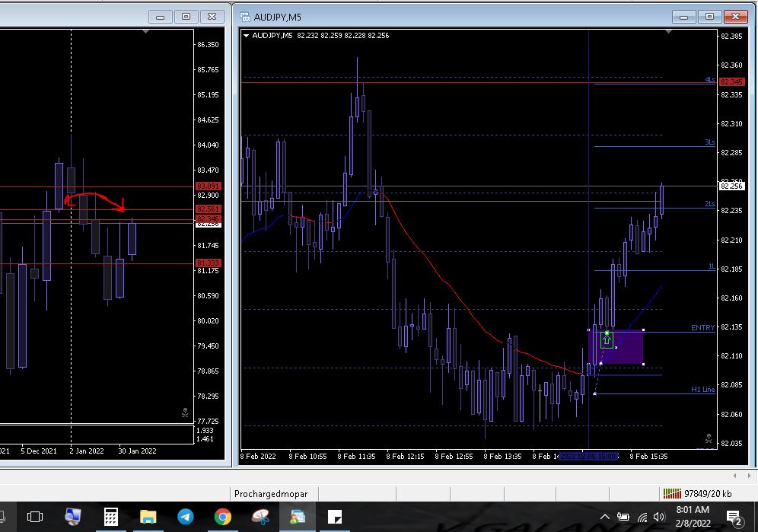Select the 2Ls level label
Viewport: 758px width, 532px height.
click(x=709, y=204)
